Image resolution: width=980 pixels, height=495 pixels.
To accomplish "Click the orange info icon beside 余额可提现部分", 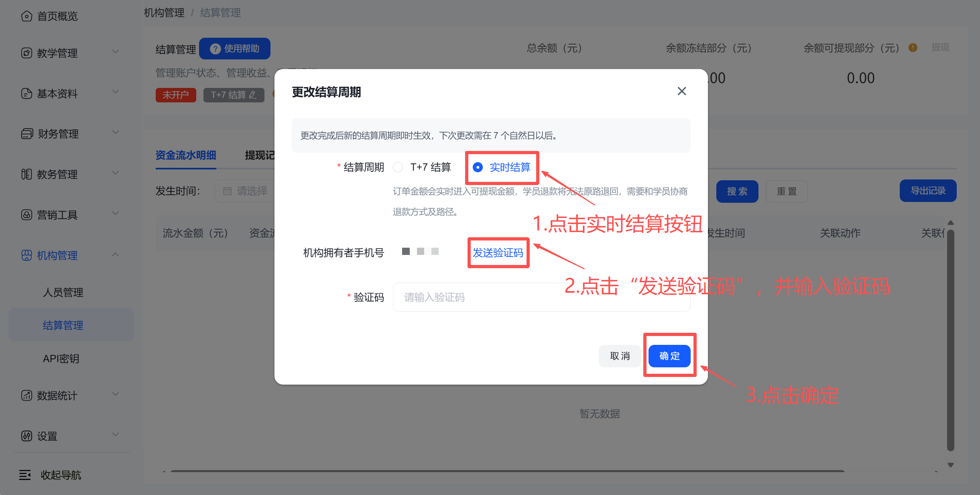I will 913,48.
